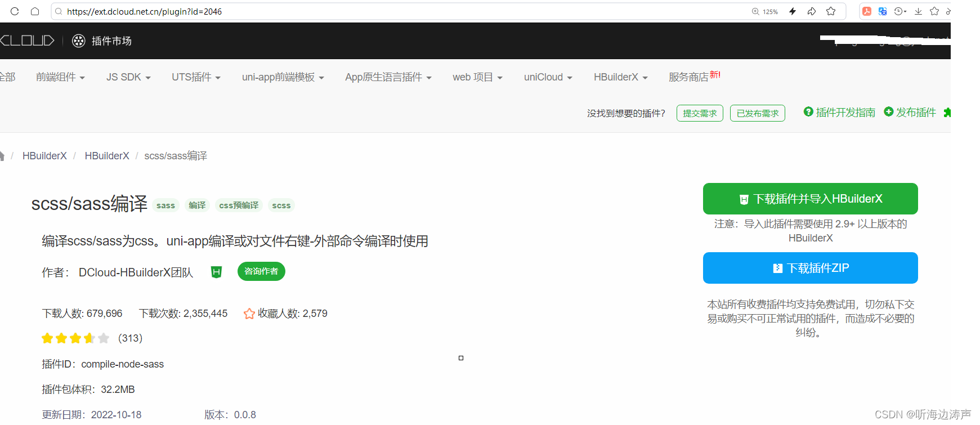
Task: Click the 下载人数: 679,696 text
Action: click(x=82, y=314)
